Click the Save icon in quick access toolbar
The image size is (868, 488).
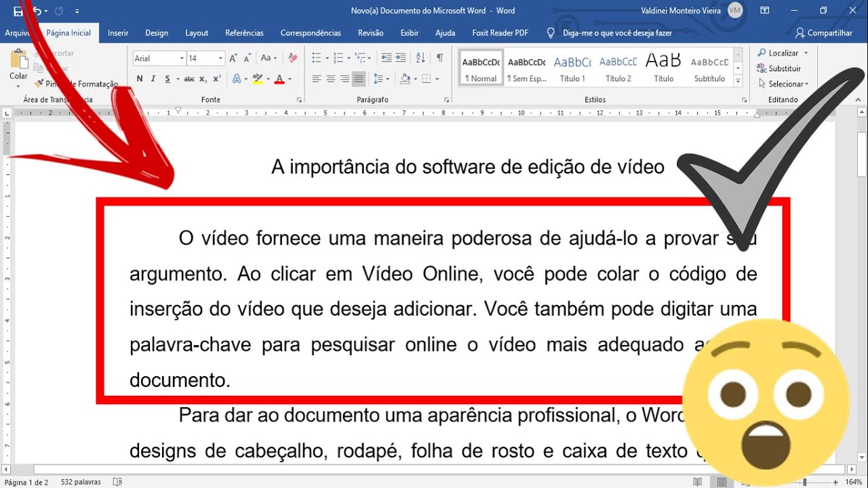pos(18,11)
